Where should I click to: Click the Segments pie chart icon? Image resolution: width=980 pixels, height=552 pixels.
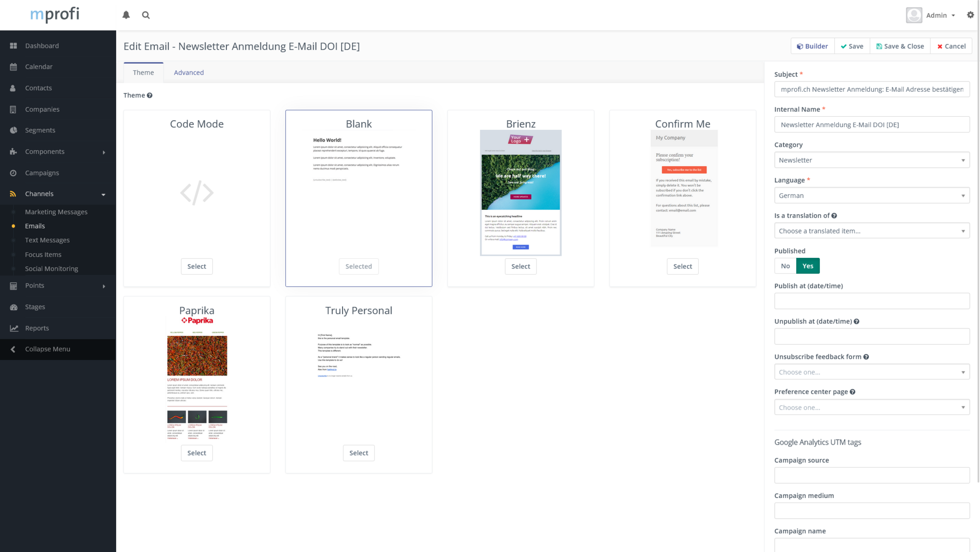click(x=13, y=130)
